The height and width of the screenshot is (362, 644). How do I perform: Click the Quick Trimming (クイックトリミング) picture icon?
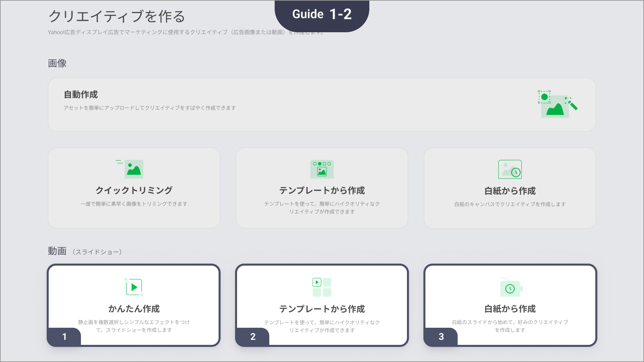point(133,169)
